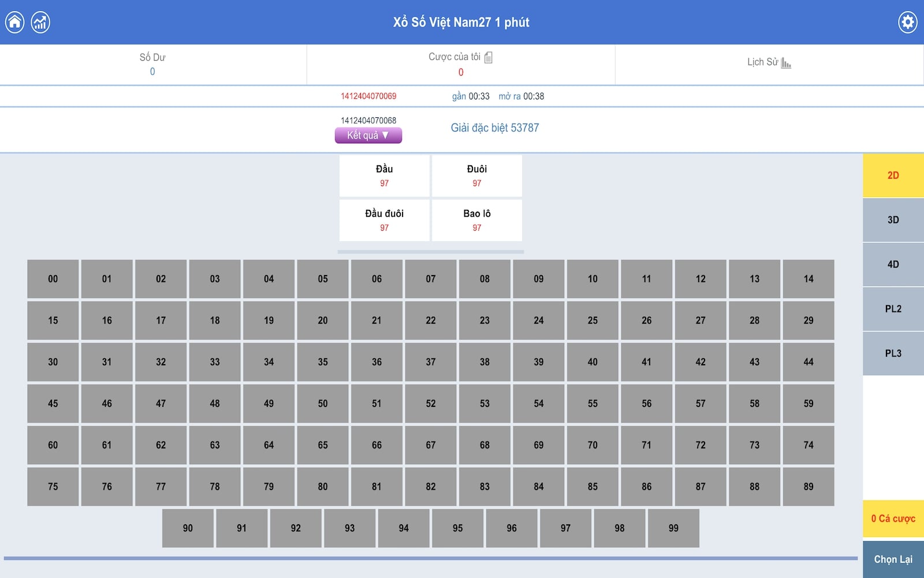Pick number 60 in the grid
The width and height of the screenshot is (924, 578).
(x=53, y=446)
